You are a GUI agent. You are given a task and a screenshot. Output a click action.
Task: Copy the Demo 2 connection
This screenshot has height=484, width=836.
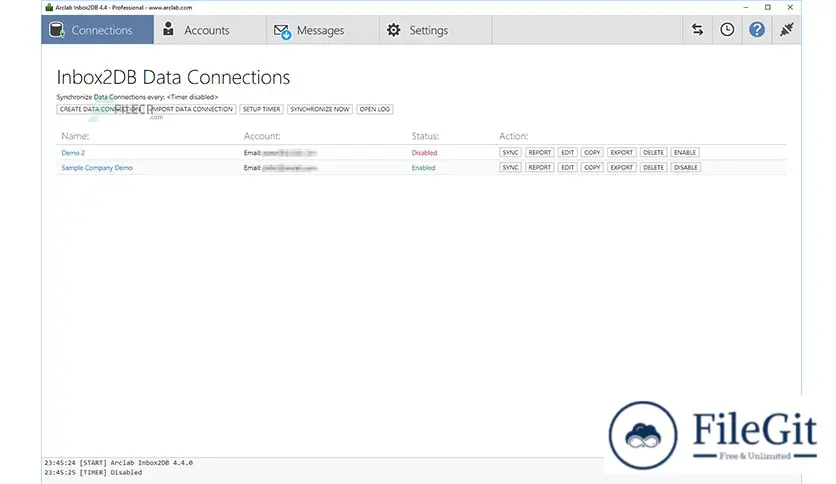coord(592,152)
